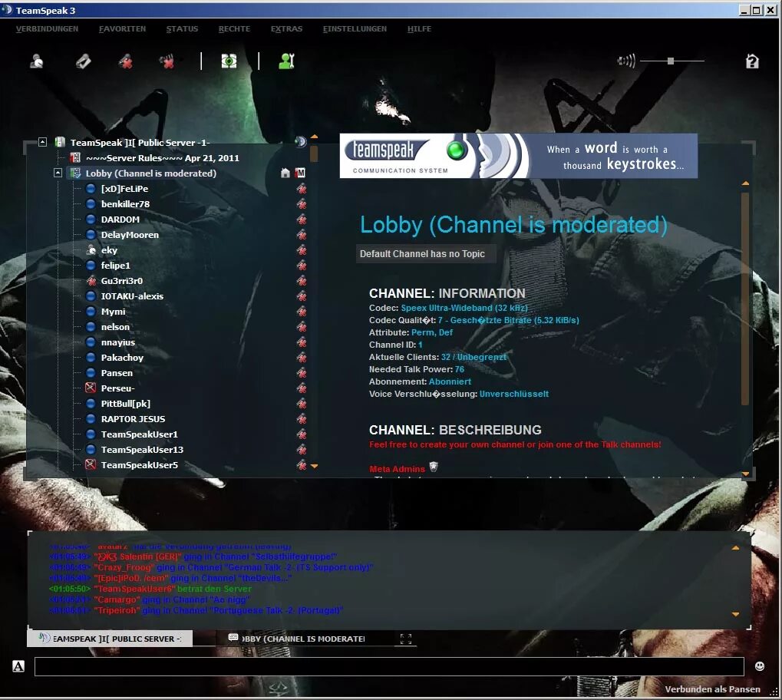Click the server query icon beside server name

[x=300, y=142]
